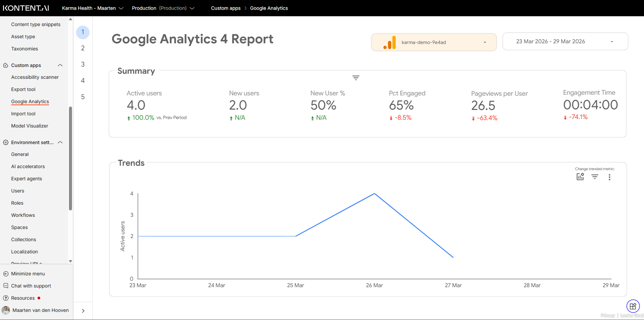Click the change trended metric chart icon
This screenshot has height=320, width=644.
coord(580,177)
